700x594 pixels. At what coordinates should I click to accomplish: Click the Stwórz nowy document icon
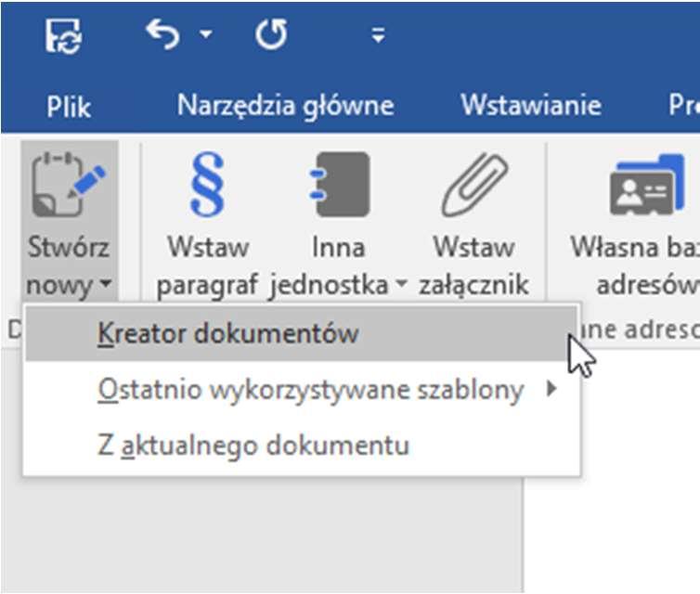coord(69,185)
